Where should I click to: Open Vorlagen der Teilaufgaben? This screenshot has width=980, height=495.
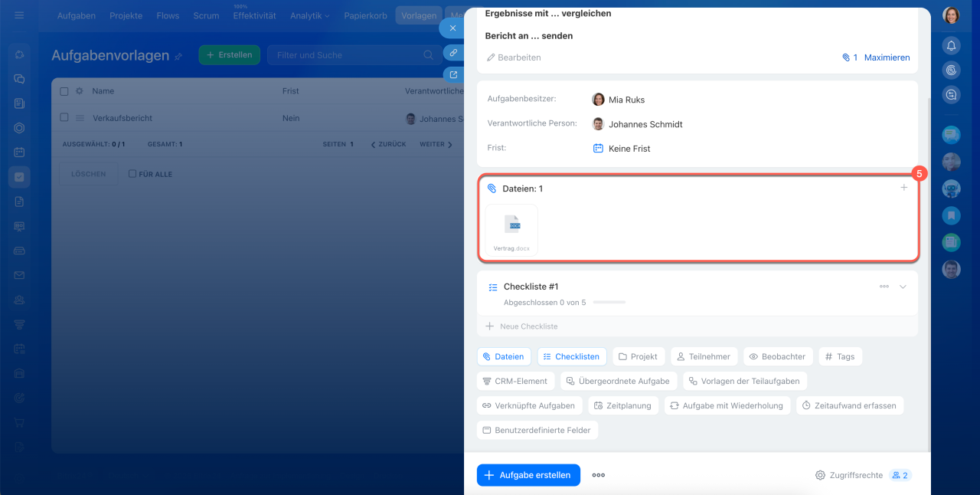745,381
